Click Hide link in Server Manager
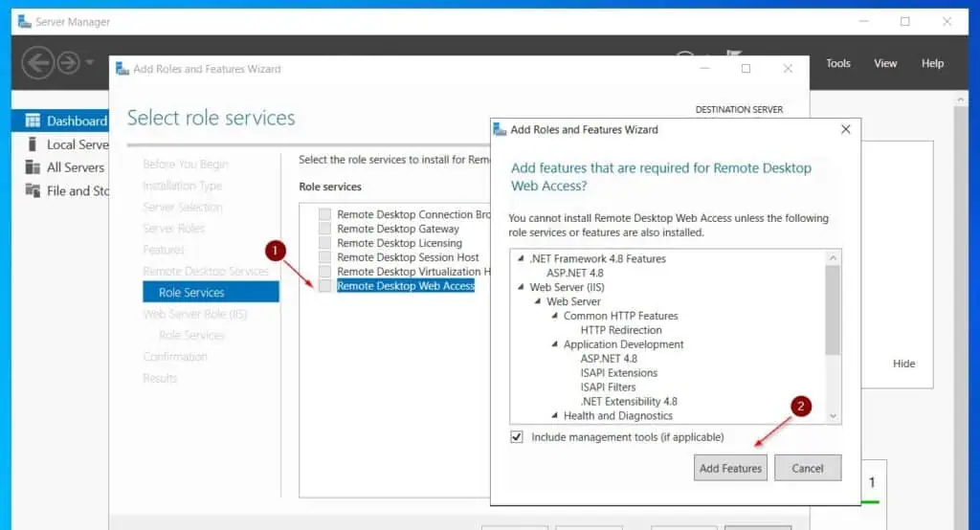Screen dimensions: 980x530 point(903,364)
